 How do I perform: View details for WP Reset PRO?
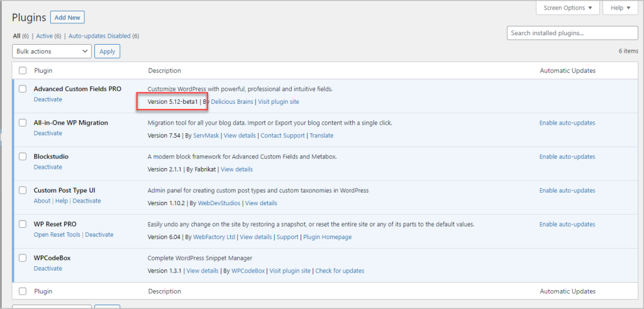(256, 237)
